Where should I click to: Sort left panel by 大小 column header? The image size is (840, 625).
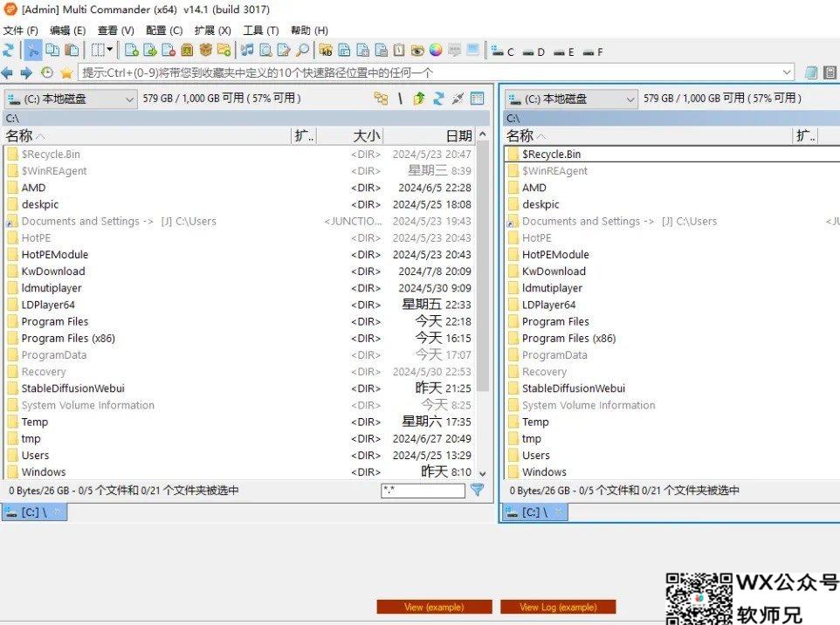(350, 136)
